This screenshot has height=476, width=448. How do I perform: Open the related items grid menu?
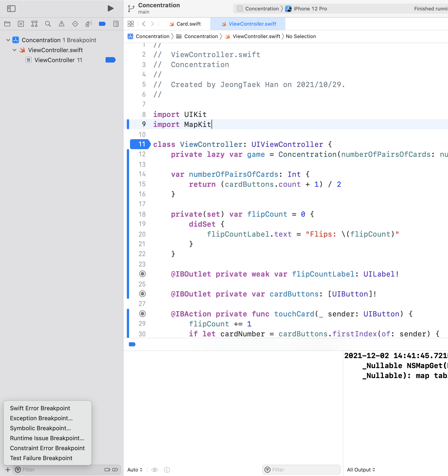coord(131,24)
